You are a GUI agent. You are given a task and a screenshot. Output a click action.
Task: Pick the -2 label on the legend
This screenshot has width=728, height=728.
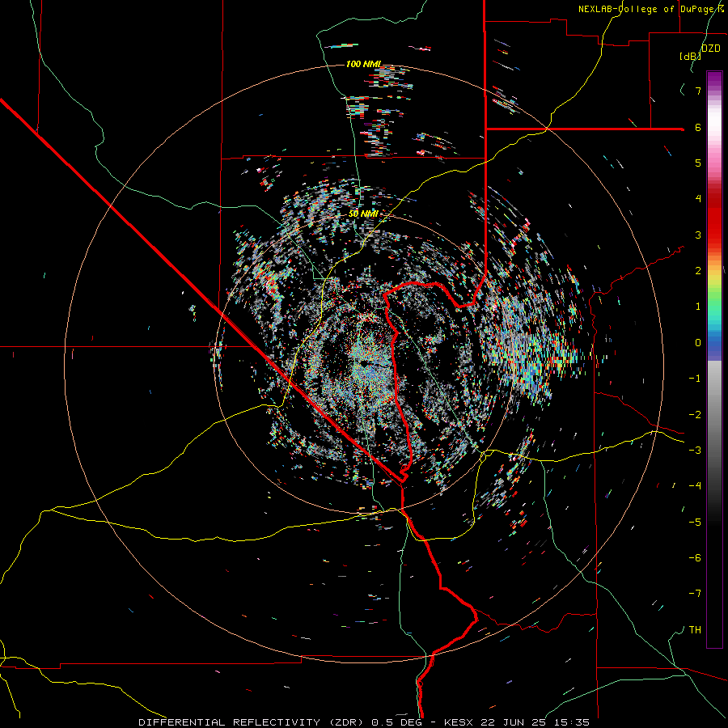tap(695, 414)
